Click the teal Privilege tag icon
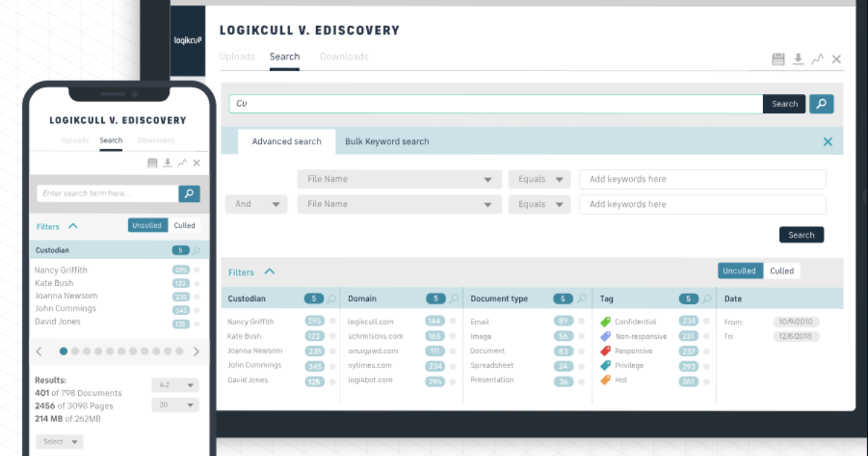868x456 pixels. point(605,366)
